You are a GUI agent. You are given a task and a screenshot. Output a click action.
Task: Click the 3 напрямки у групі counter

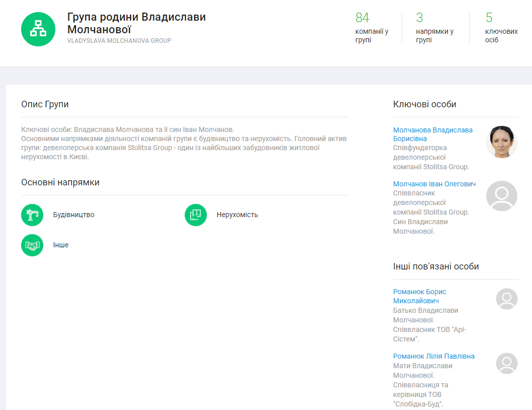point(434,28)
